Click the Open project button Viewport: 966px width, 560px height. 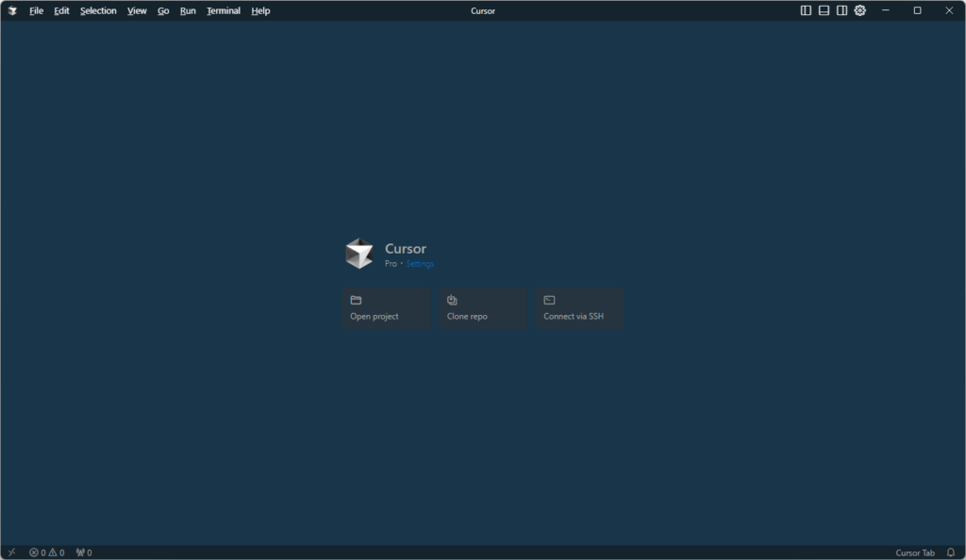[386, 308]
